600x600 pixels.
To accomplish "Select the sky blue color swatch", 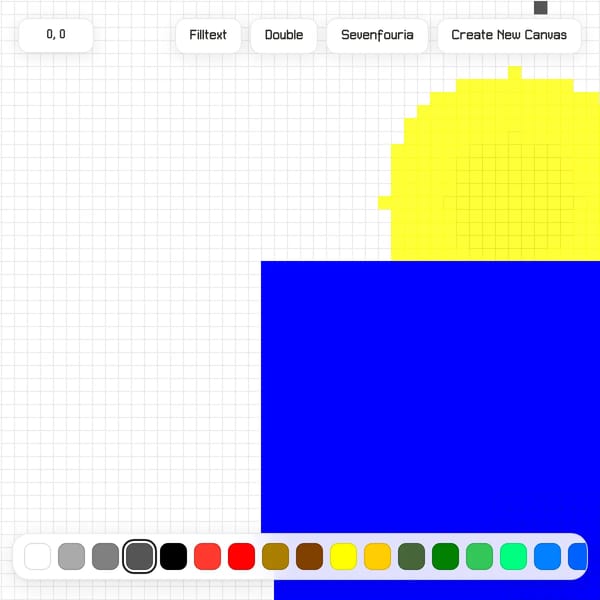I will (x=547, y=556).
